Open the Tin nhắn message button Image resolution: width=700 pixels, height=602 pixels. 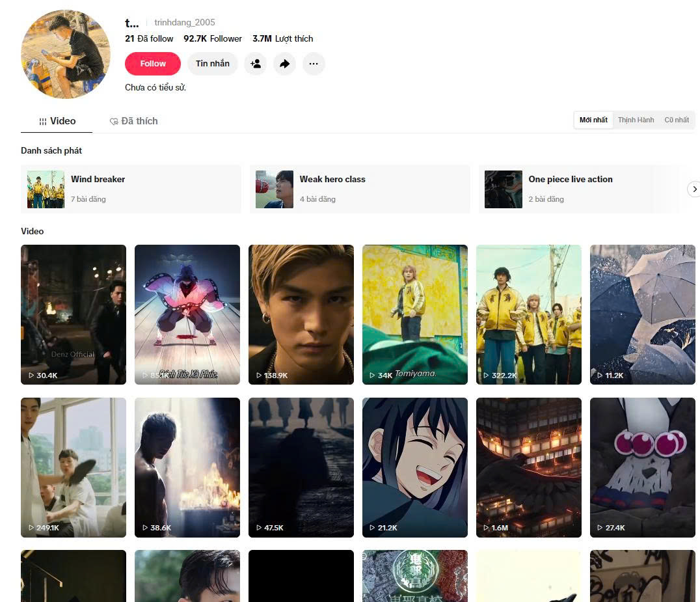213,64
